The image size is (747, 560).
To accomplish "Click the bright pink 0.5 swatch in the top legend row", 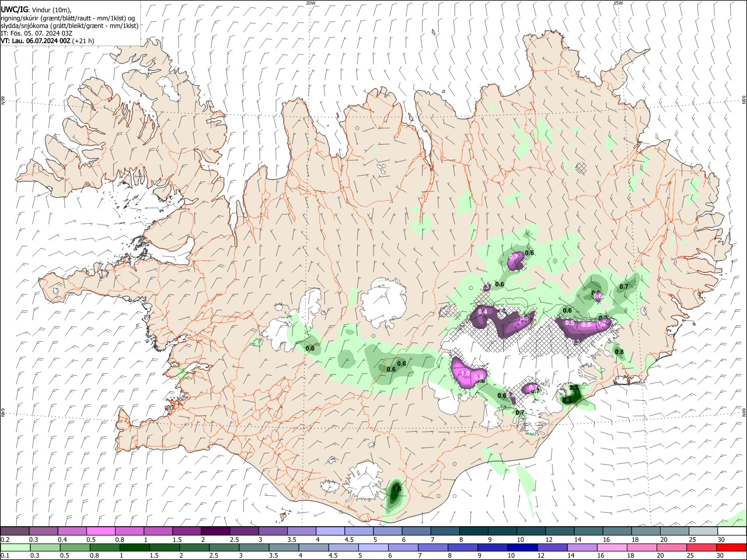I will (101, 531).
